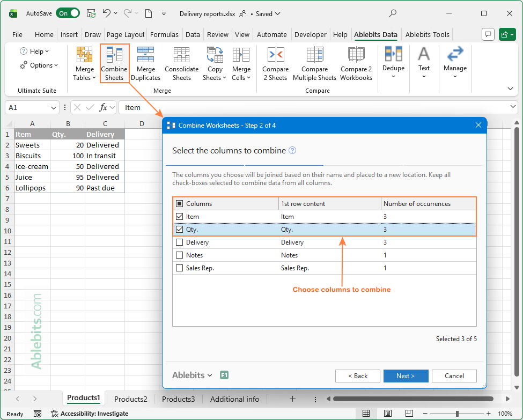The image size is (523, 420).
Task: Open the Copy Sheets dropdown
Action: tap(215, 63)
